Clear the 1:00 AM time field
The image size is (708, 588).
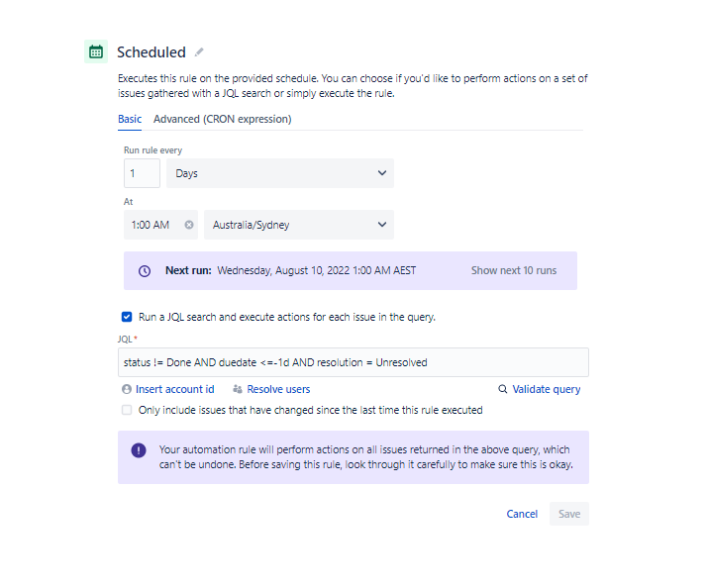click(189, 225)
